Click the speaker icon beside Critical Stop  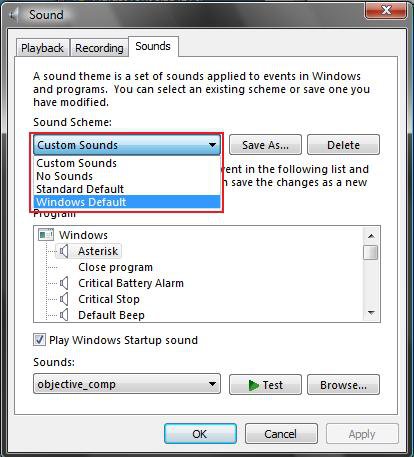coord(64,299)
